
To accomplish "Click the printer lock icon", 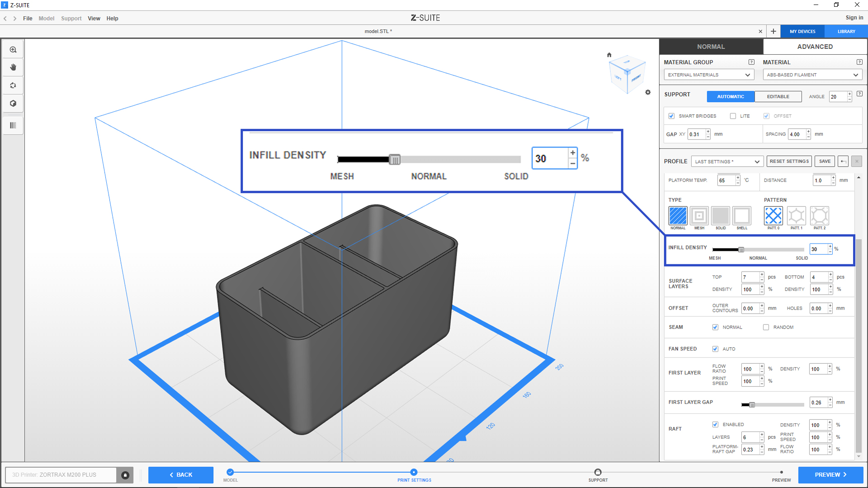I will tap(125, 475).
